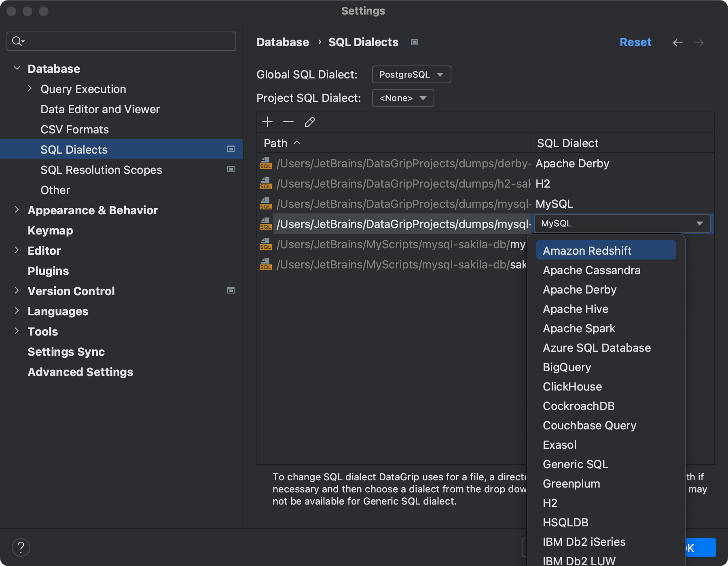
Task: Click the Reset link
Action: pyautogui.click(x=635, y=42)
